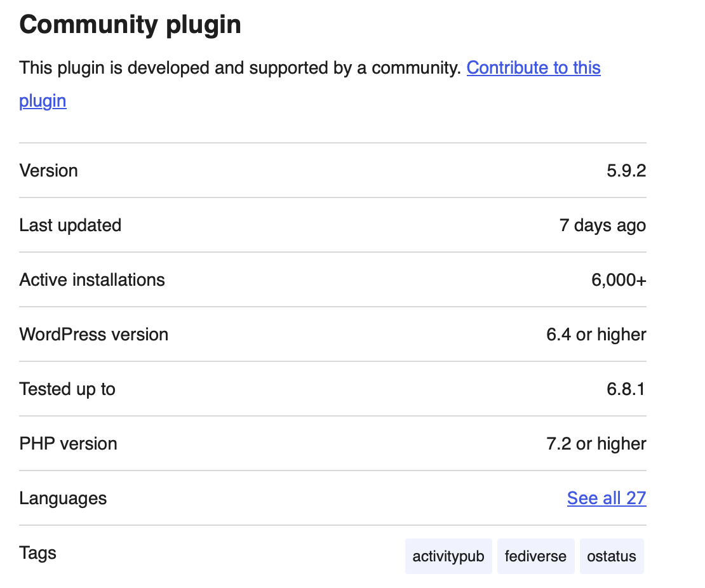Screen dimensions: 705x588
Task: Click the version value '5.9.2'
Action: tap(626, 171)
